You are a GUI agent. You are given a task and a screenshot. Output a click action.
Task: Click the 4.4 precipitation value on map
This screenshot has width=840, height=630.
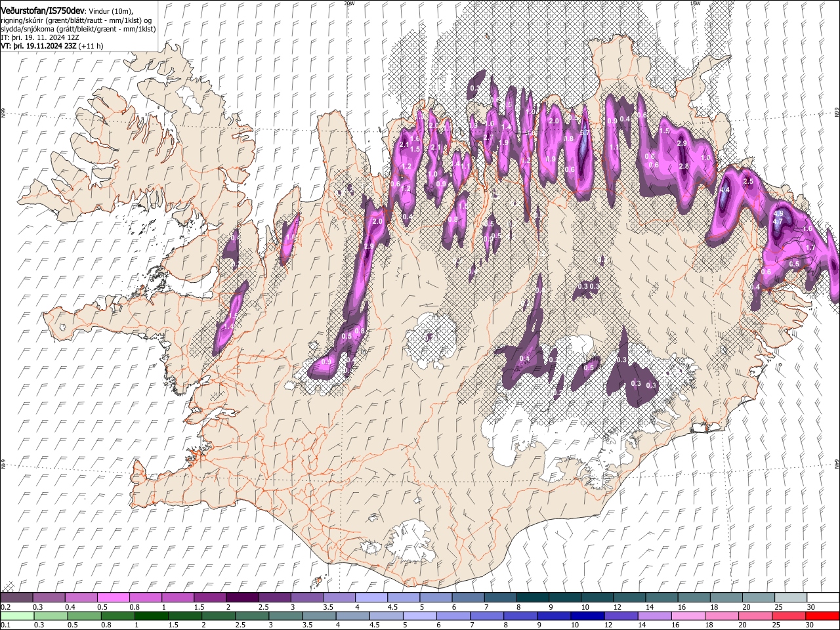[724, 190]
